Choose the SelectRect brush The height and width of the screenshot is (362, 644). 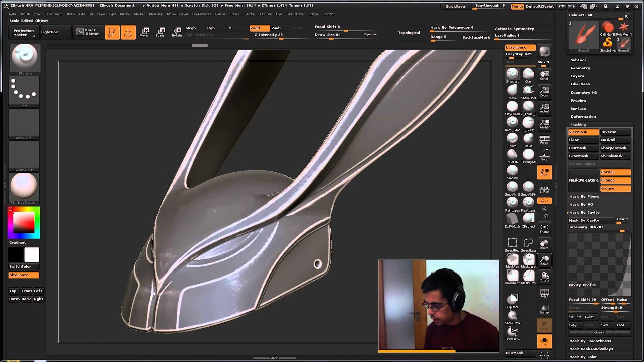[x=512, y=244]
